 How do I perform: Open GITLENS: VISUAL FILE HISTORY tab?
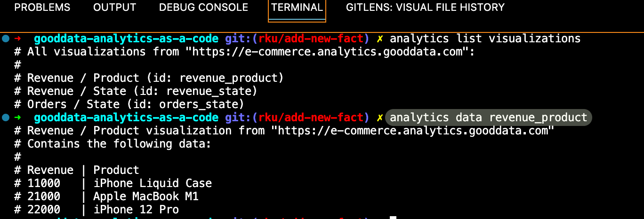point(425,8)
